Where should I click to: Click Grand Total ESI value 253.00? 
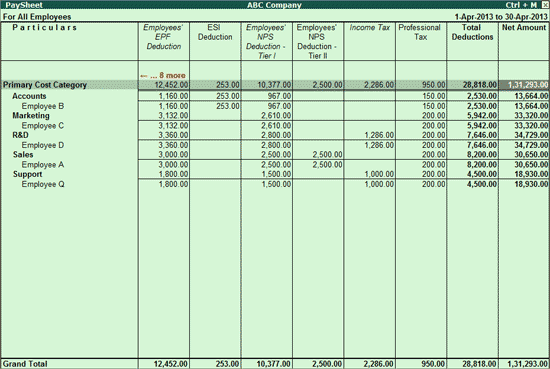227,364
